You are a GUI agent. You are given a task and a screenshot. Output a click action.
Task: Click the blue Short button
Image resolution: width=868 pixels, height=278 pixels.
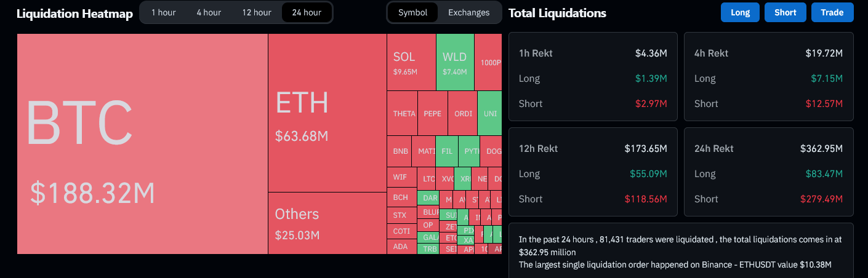coord(786,12)
